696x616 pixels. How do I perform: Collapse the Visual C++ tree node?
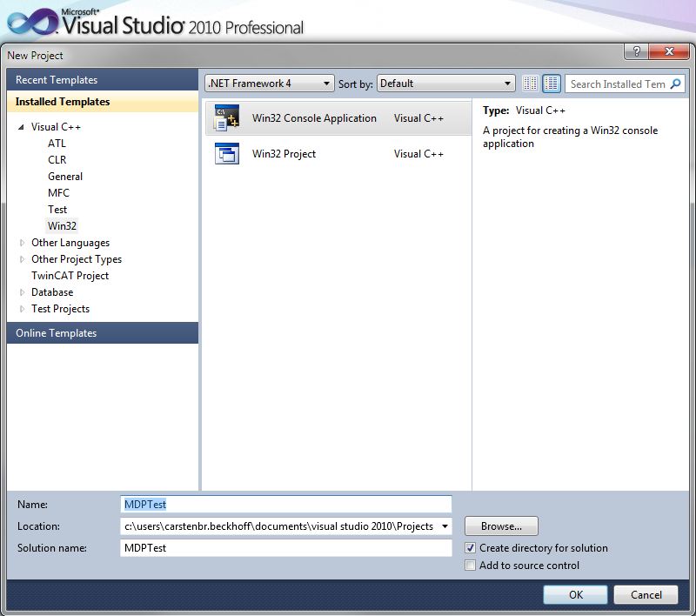pyautogui.click(x=21, y=127)
